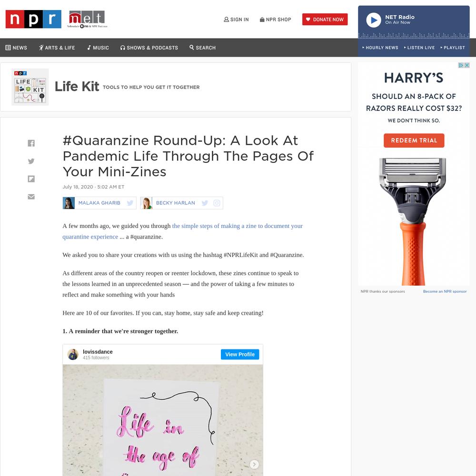Play NET Radio live stream
The image size is (476, 476).
pos(374,20)
